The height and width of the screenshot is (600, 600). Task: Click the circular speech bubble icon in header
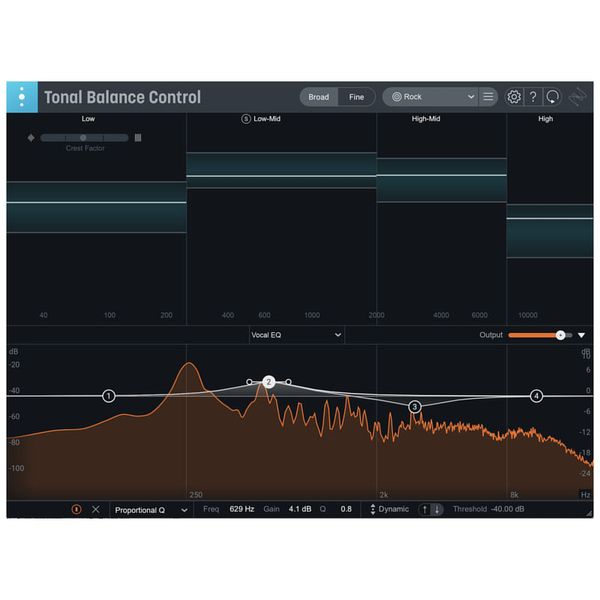tap(552, 97)
